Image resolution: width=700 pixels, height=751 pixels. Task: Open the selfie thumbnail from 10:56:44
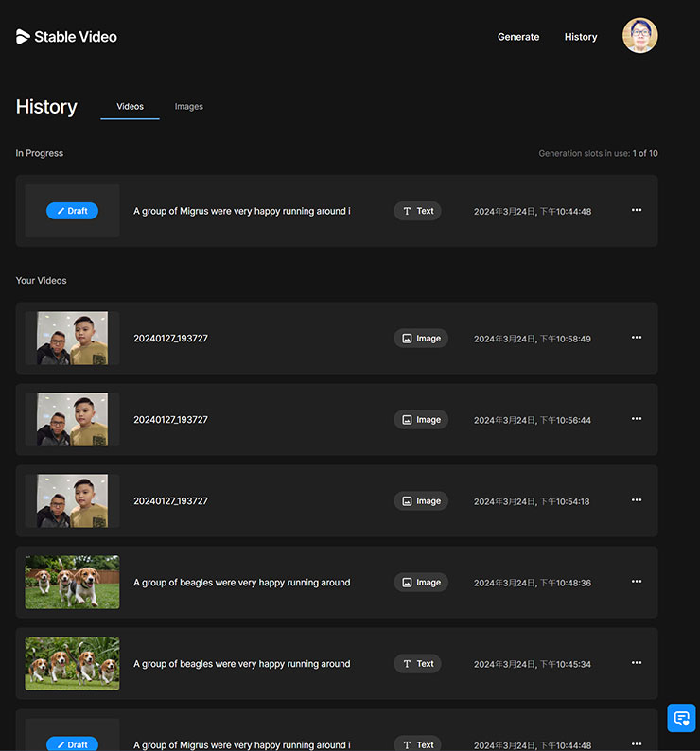click(72, 420)
